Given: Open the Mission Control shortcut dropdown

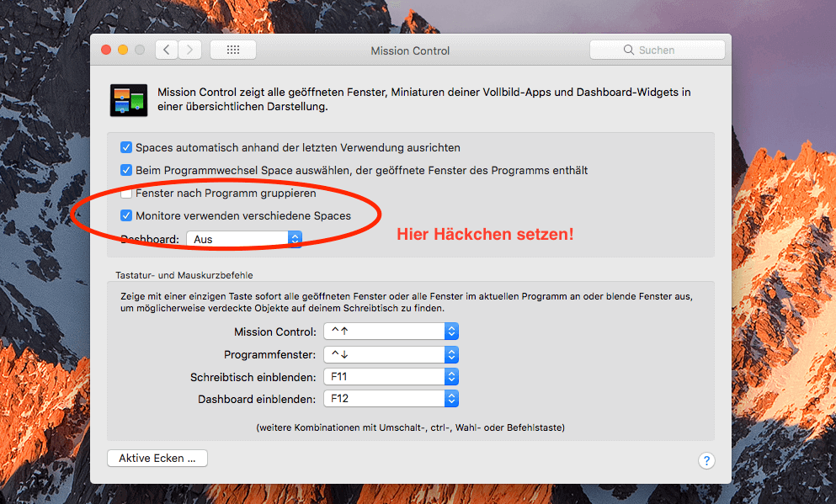Looking at the screenshot, I should 391,332.
